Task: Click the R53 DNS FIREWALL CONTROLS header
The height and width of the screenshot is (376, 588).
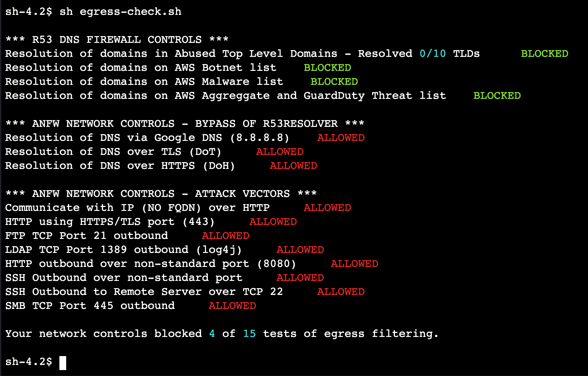Action: (117, 39)
